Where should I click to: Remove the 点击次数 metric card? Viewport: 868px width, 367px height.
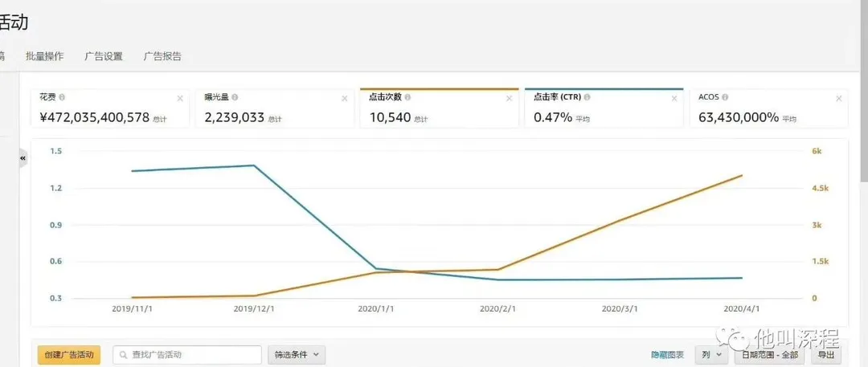click(x=510, y=99)
